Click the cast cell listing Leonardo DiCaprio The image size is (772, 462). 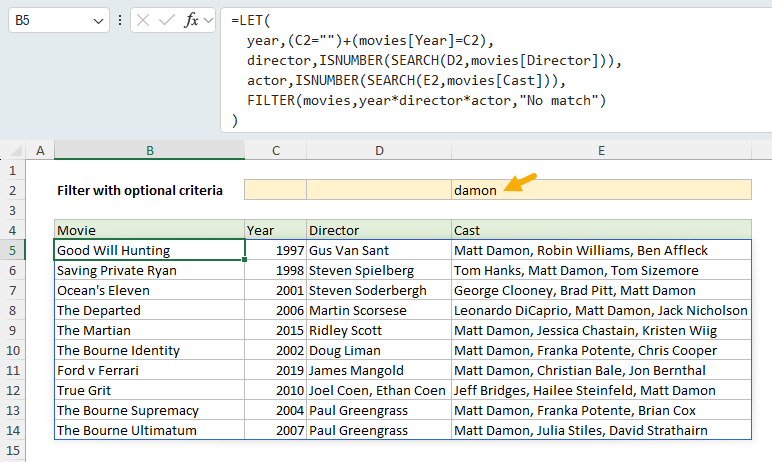(x=601, y=310)
